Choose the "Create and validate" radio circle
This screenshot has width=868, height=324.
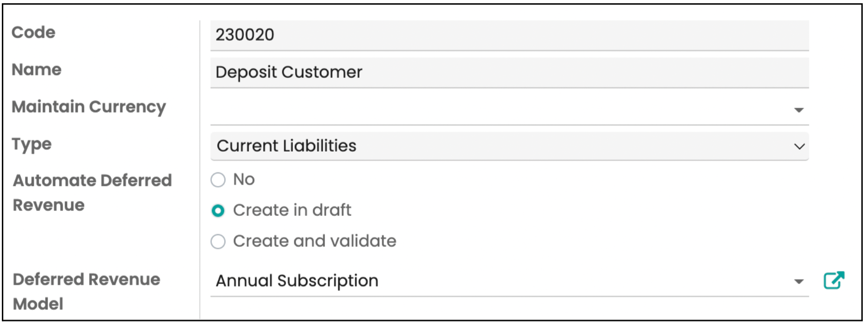coord(218,241)
